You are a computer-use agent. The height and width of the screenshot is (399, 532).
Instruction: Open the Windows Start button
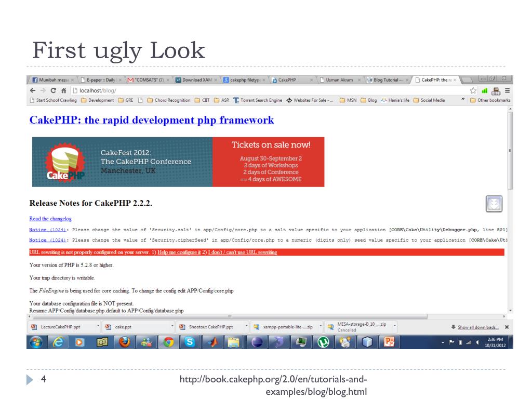(x=36, y=342)
